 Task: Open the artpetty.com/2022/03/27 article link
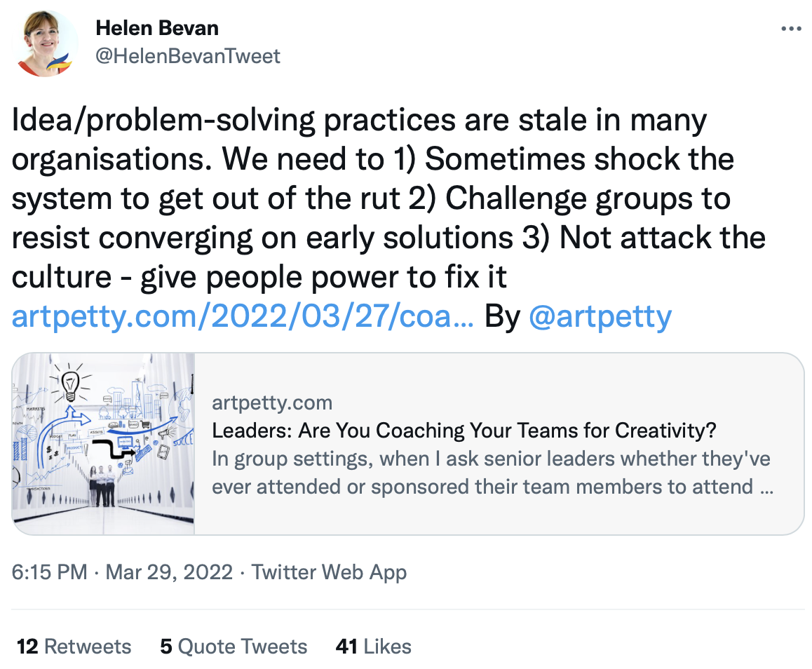click(x=243, y=316)
